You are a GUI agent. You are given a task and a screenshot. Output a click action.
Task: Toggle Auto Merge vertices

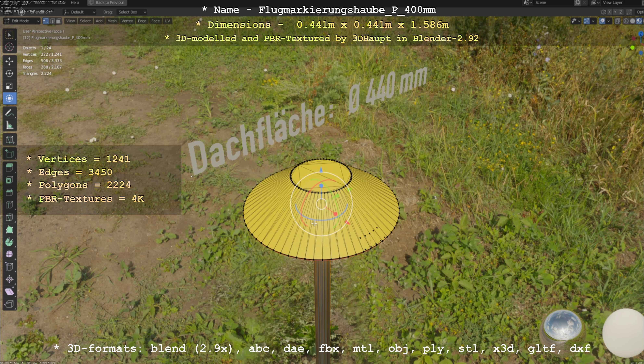pos(629,12)
